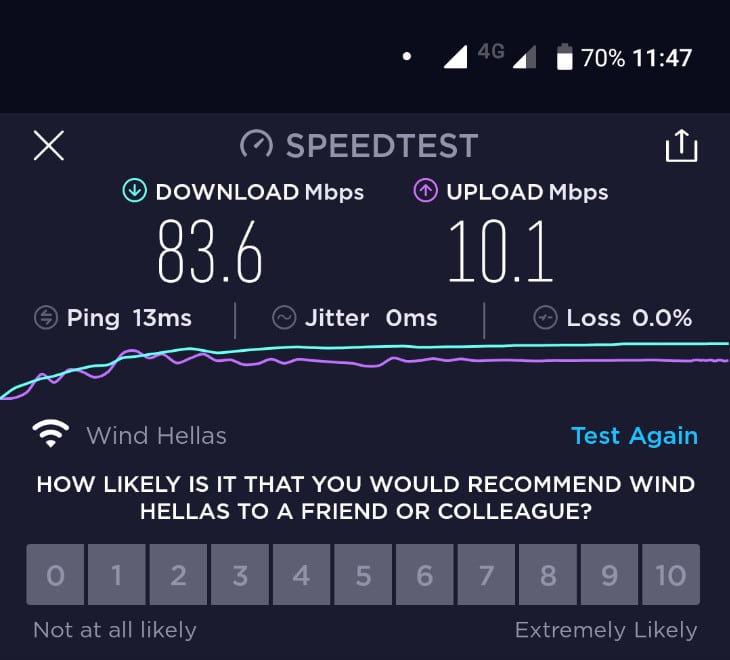Close the speedtest results with X
Screen dimensions: 730x660
click(x=48, y=146)
